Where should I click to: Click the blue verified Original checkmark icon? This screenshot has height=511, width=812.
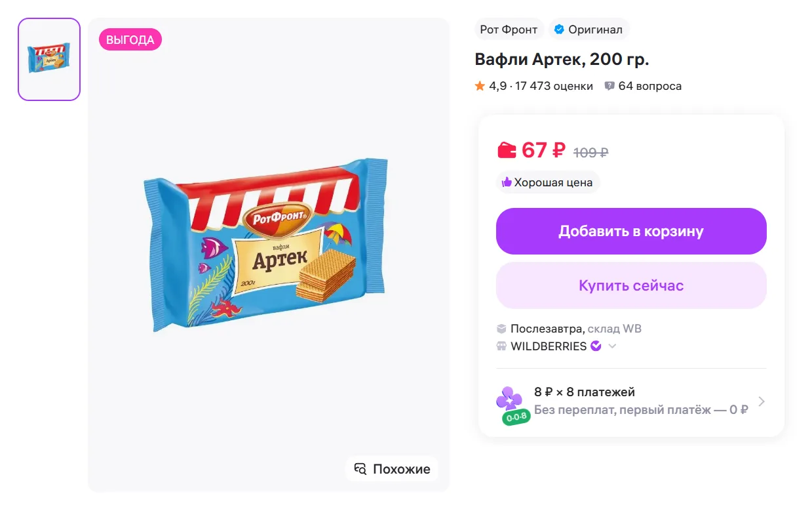559,30
